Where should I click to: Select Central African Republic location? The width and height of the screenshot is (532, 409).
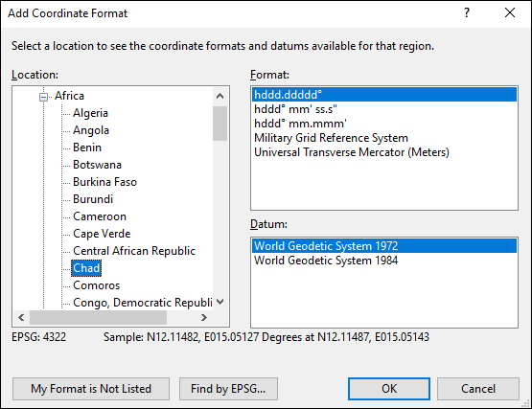point(134,251)
